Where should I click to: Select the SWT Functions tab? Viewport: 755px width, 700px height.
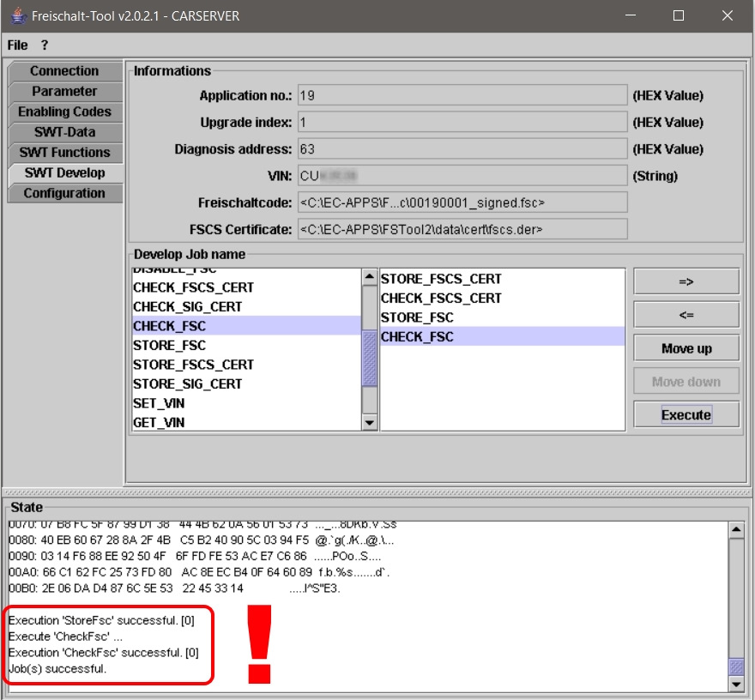pyautogui.click(x=65, y=153)
